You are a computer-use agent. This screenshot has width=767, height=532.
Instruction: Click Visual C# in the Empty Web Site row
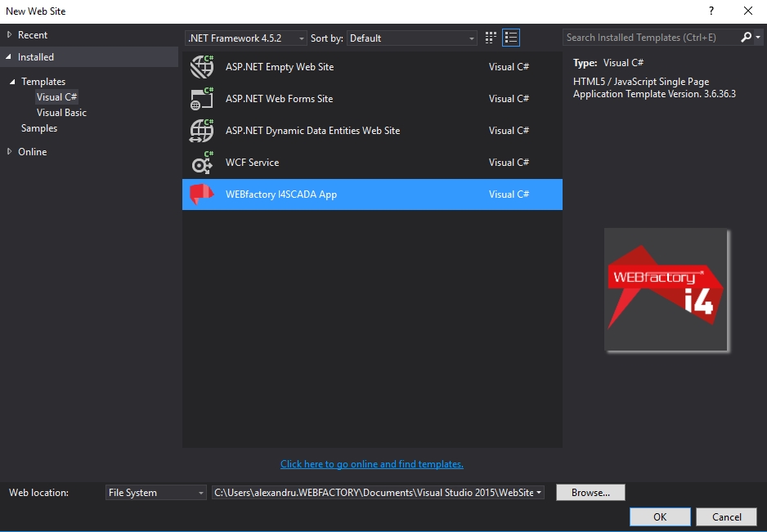[x=509, y=67]
